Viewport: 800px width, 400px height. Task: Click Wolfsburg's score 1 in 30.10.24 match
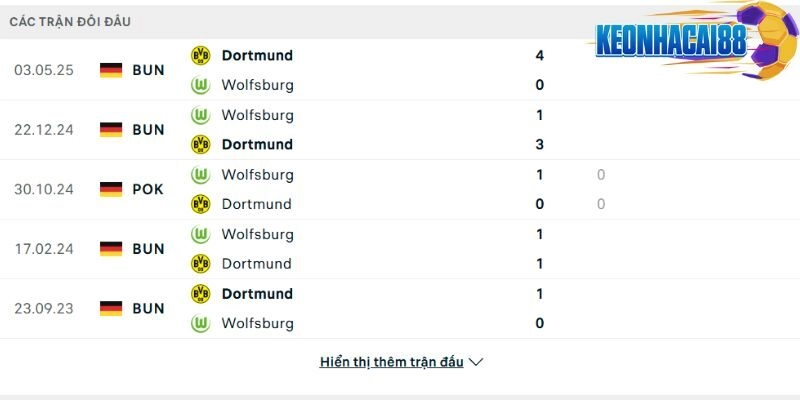point(540,174)
